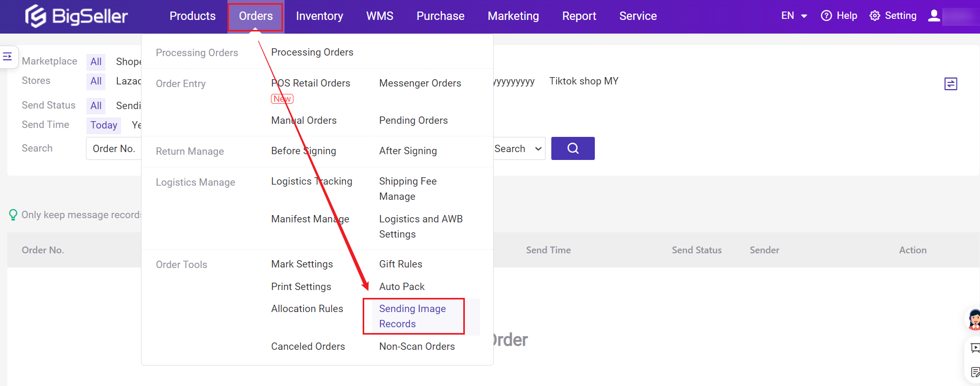Click the user profile avatar icon

pos(934,16)
